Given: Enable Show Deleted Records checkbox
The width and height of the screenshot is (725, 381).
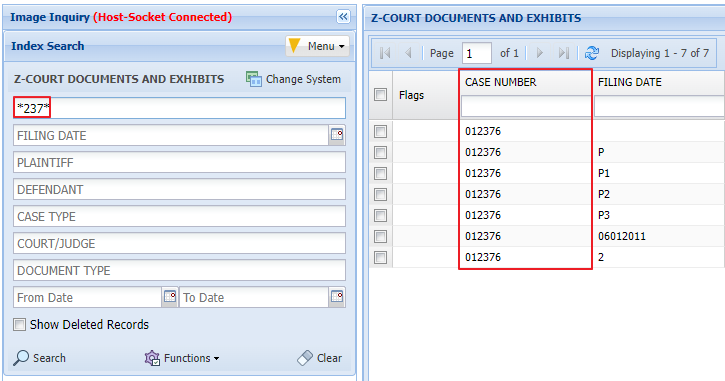Looking at the screenshot, I should (x=19, y=325).
